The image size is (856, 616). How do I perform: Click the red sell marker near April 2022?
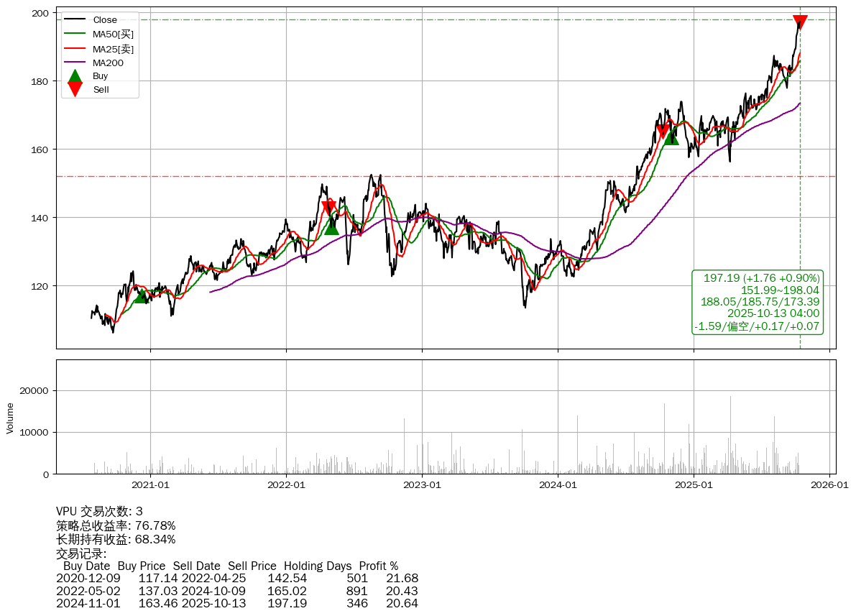tap(328, 208)
